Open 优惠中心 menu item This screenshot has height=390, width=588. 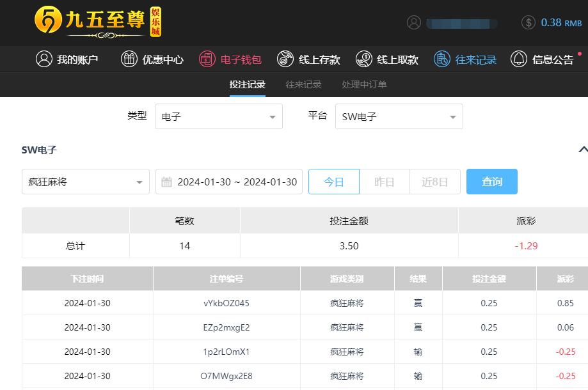[x=152, y=59]
